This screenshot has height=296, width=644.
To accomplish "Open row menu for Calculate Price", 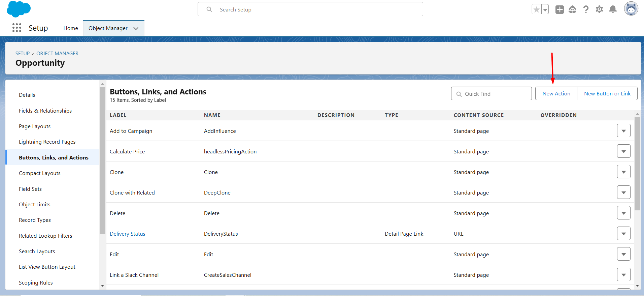I will [x=623, y=151].
